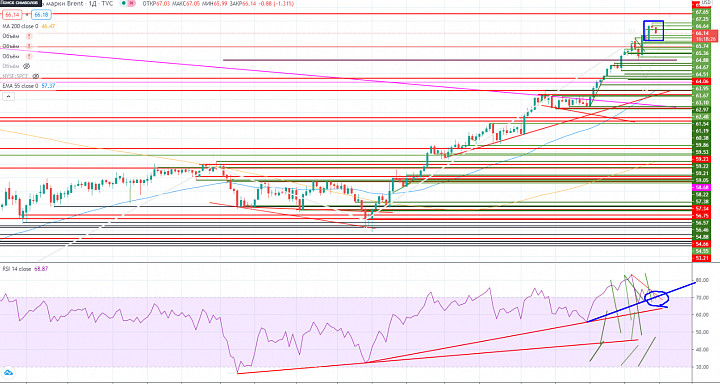Click the 60.38 price label

701,138
